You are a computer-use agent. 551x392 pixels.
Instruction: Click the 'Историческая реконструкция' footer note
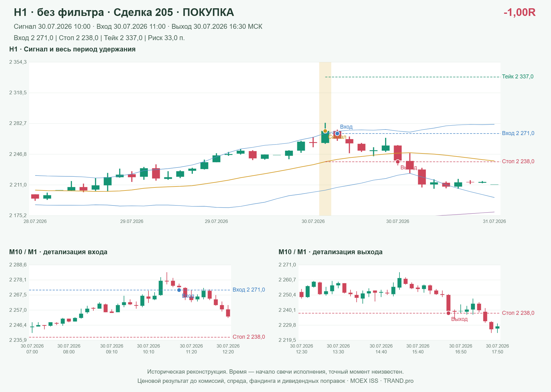(275, 372)
